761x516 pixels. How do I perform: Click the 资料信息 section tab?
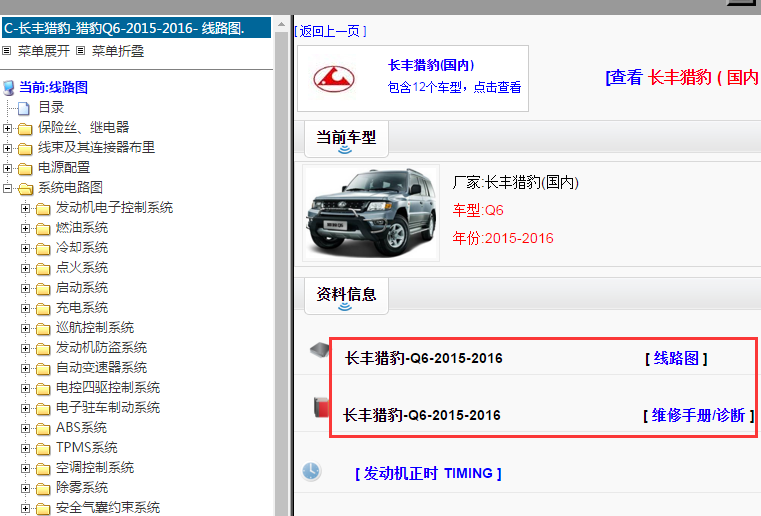click(346, 296)
